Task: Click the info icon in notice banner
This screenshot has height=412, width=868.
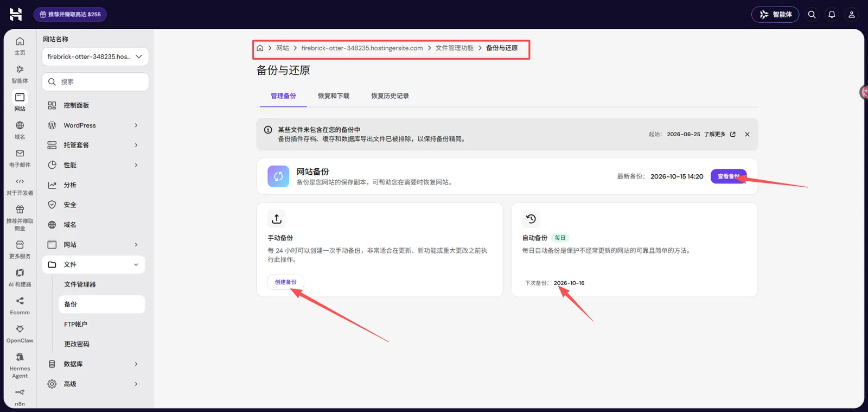Action: (x=268, y=130)
